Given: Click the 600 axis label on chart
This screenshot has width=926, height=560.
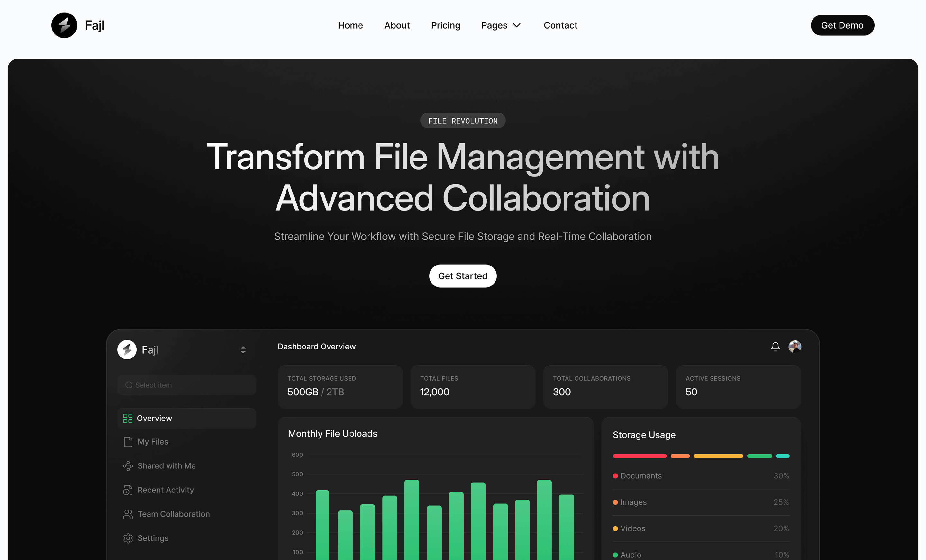Looking at the screenshot, I should pos(297,455).
